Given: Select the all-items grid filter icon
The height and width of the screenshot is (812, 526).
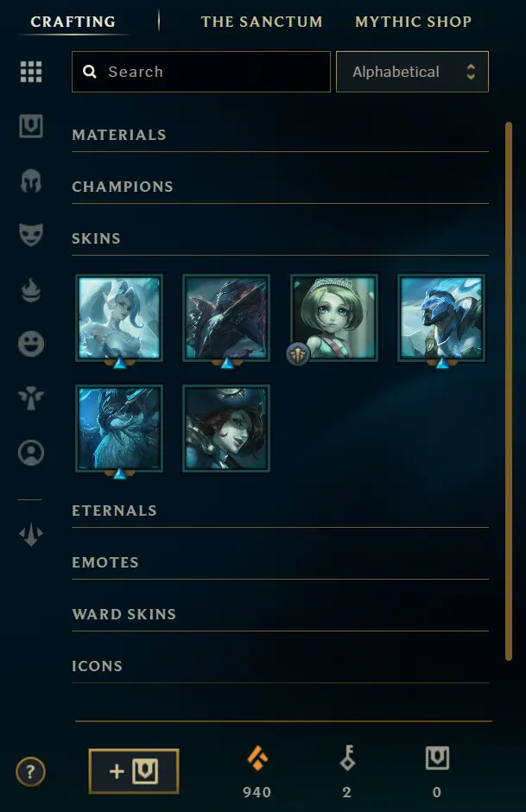Looking at the screenshot, I should (31, 72).
